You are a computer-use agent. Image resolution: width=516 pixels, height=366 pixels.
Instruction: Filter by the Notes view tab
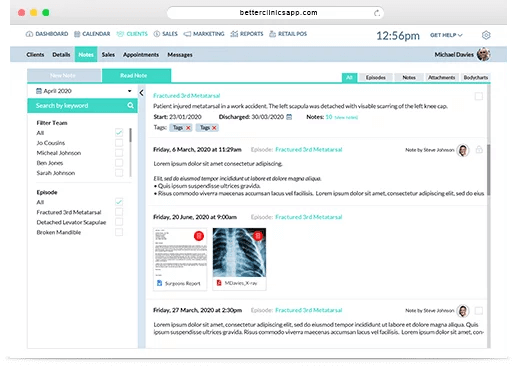409,77
